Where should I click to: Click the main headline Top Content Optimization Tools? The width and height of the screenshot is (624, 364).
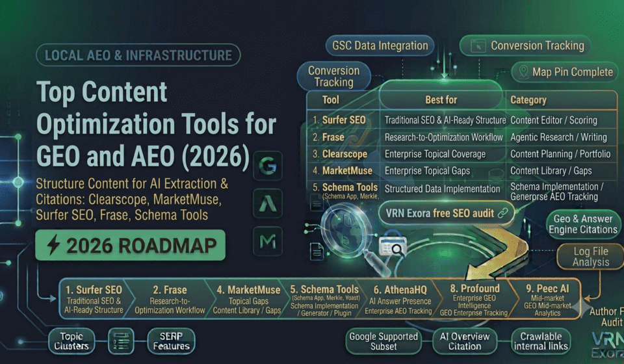click(156, 124)
